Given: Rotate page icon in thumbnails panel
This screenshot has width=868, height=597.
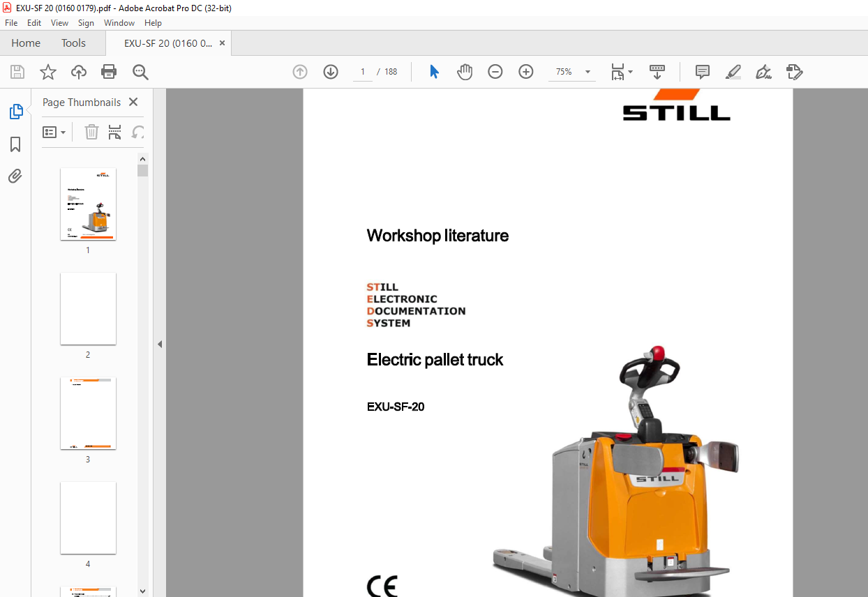Looking at the screenshot, I should 138,132.
